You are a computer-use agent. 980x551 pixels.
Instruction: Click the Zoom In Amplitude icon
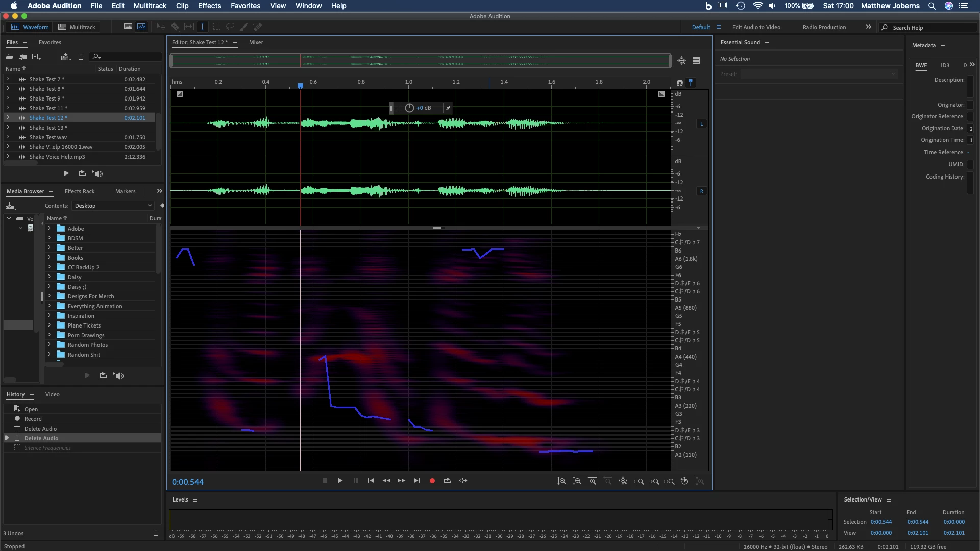(x=561, y=481)
